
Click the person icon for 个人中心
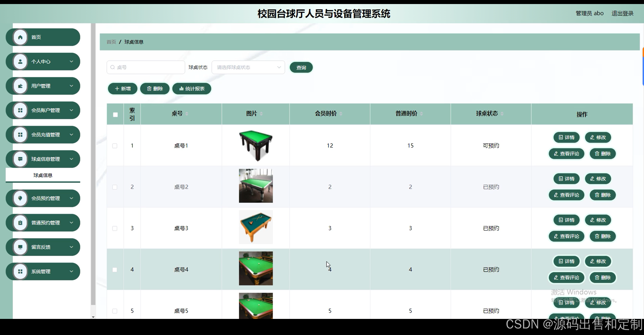point(20,62)
